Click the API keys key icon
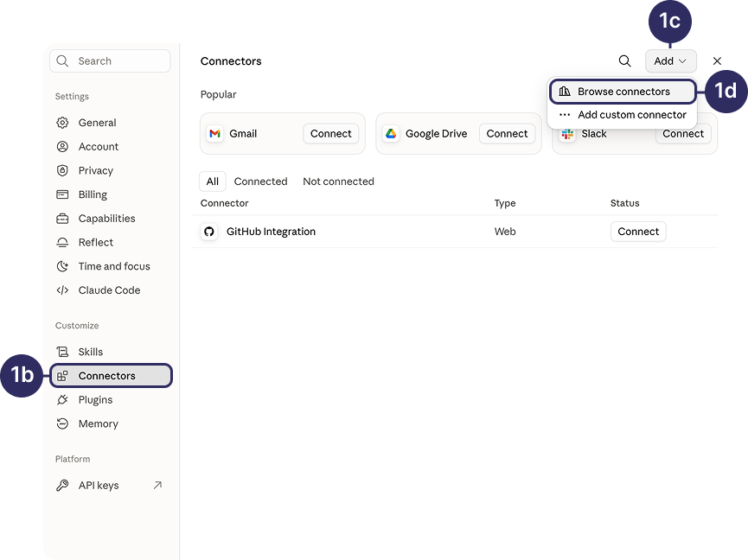748x560 pixels. [62, 485]
